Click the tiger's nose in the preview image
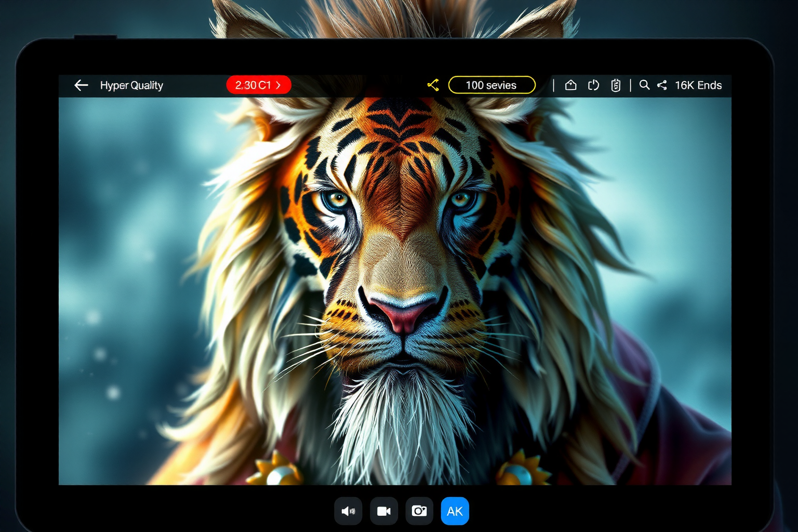This screenshot has height=532, width=798. [403, 311]
